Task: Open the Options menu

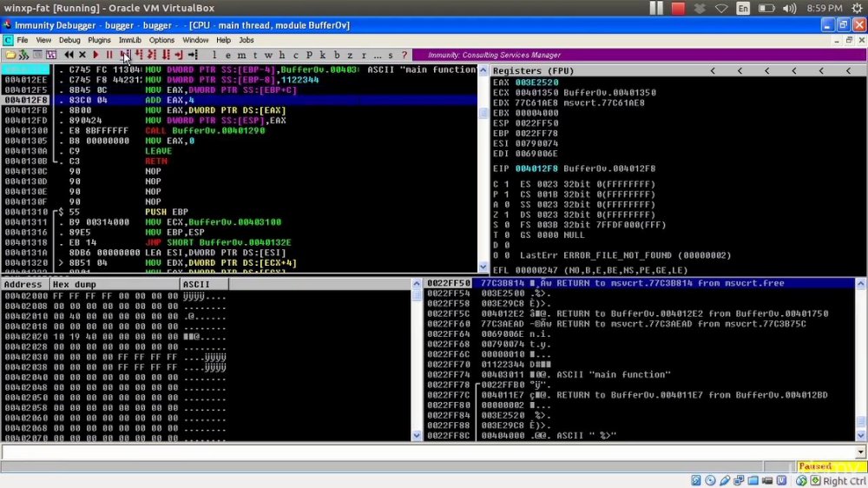Action: [x=161, y=40]
